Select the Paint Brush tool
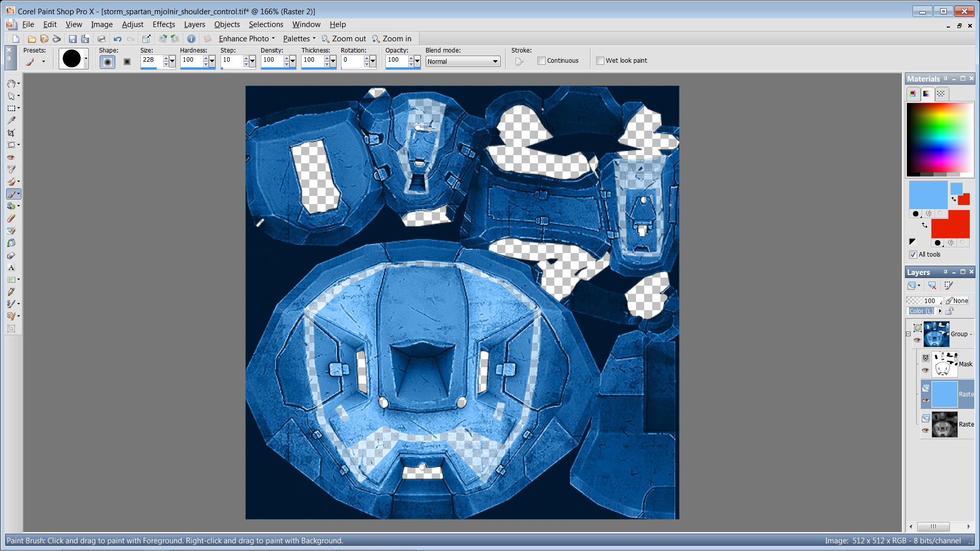980x551 pixels. coord(11,194)
